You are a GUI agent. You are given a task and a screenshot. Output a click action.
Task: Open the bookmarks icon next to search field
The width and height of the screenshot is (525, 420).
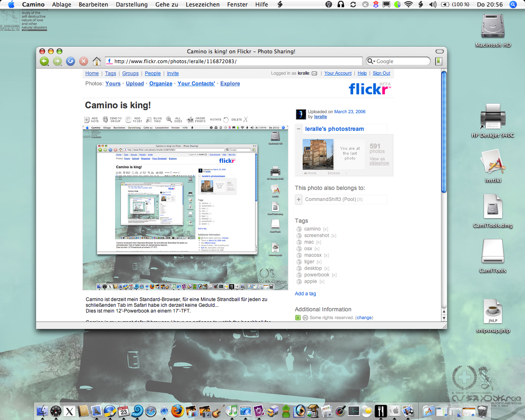click(439, 61)
